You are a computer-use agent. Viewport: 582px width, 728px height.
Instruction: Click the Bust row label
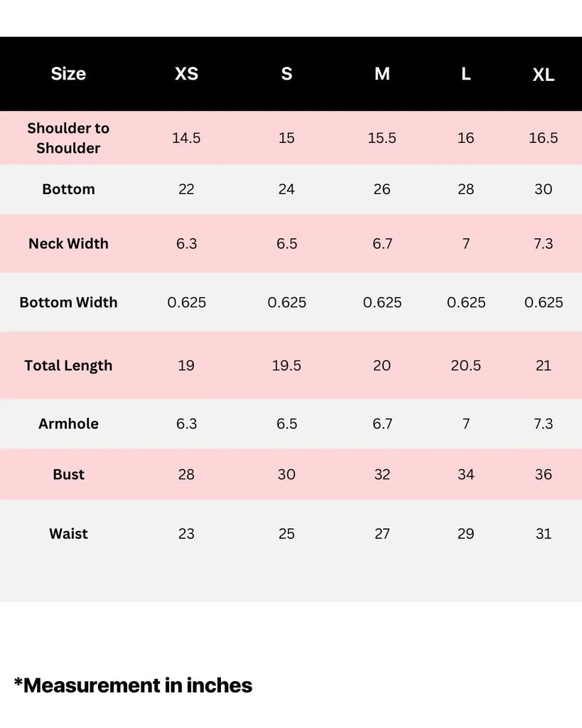coord(68,474)
